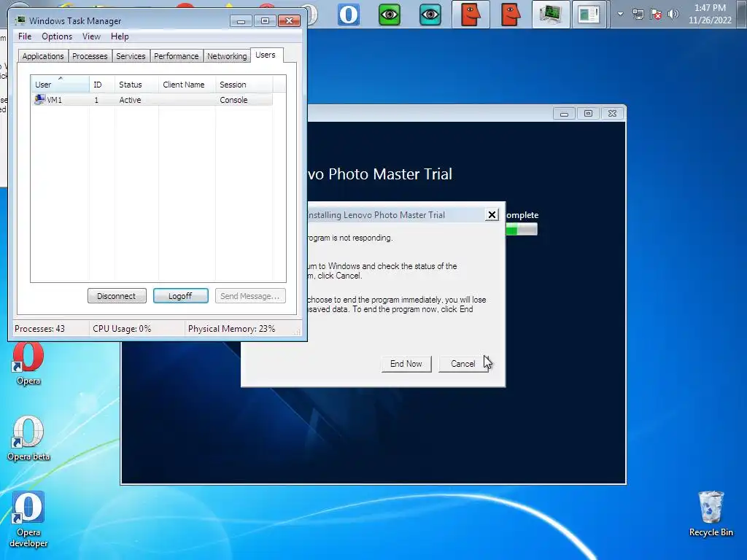The image size is (747, 560).
Task: Close the Installing Lenovo Photo Master dialog
Action: coord(492,215)
